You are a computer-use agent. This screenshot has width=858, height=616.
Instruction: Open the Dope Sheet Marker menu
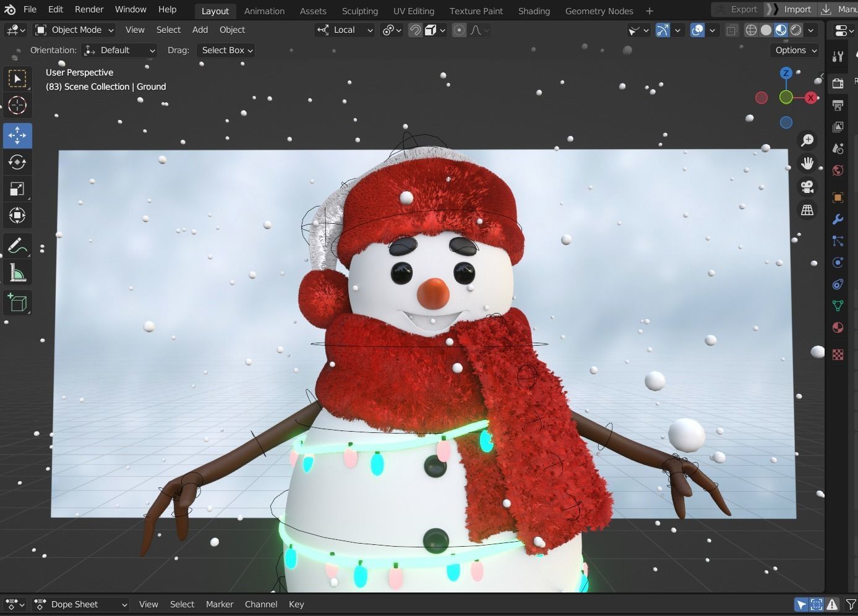220,604
